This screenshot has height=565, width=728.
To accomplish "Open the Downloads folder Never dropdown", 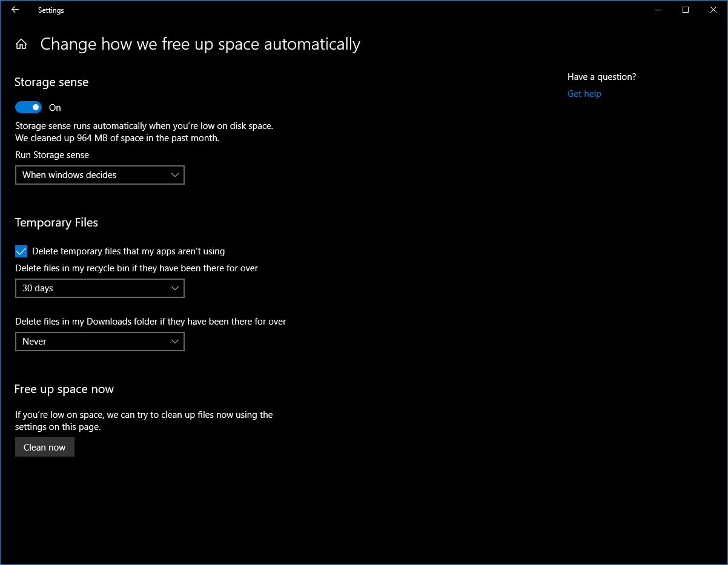I will click(100, 342).
